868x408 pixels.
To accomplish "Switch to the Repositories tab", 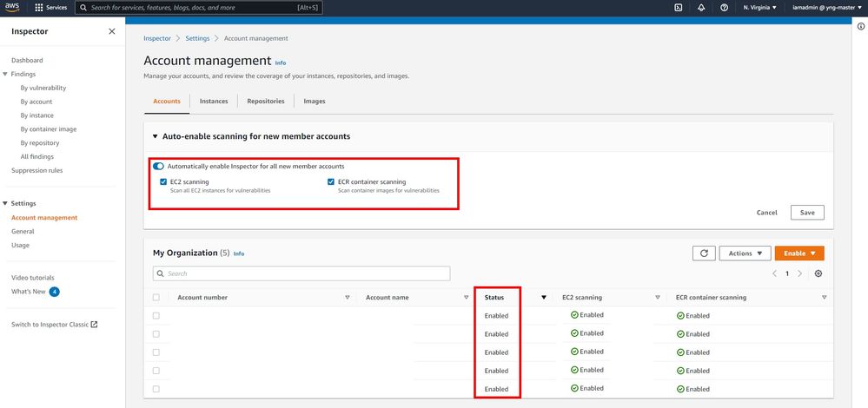I will click(x=266, y=102).
